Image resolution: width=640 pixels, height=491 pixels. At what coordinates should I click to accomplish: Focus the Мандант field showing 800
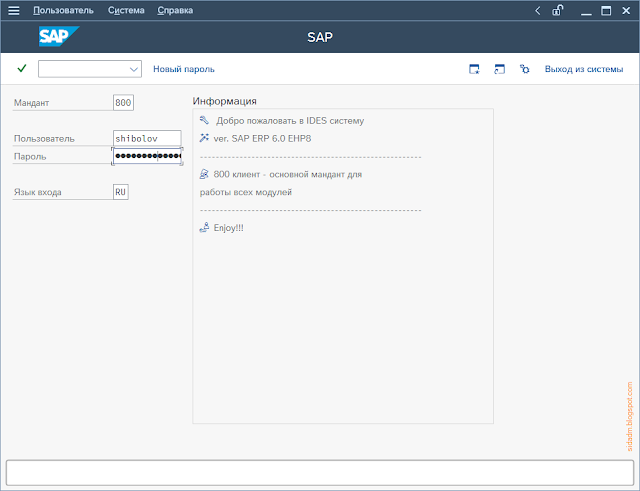pyautogui.click(x=123, y=102)
